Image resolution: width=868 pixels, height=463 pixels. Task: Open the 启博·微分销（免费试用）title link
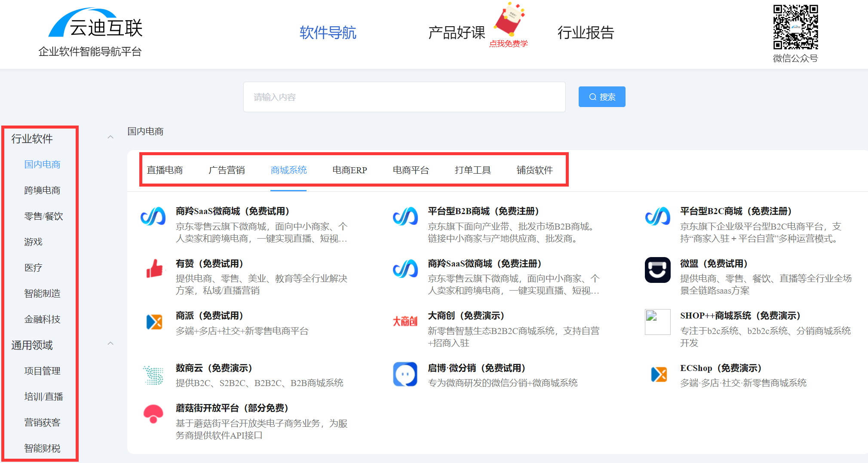point(477,368)
